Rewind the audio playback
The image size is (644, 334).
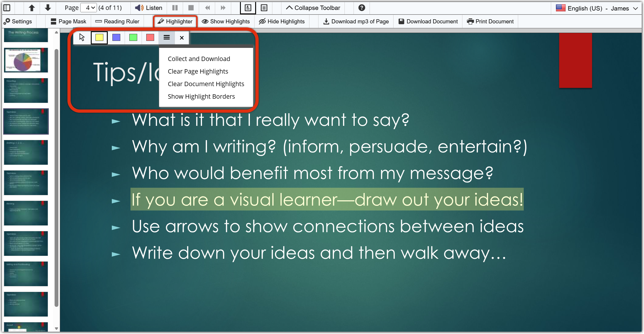[x=207, y=8]
